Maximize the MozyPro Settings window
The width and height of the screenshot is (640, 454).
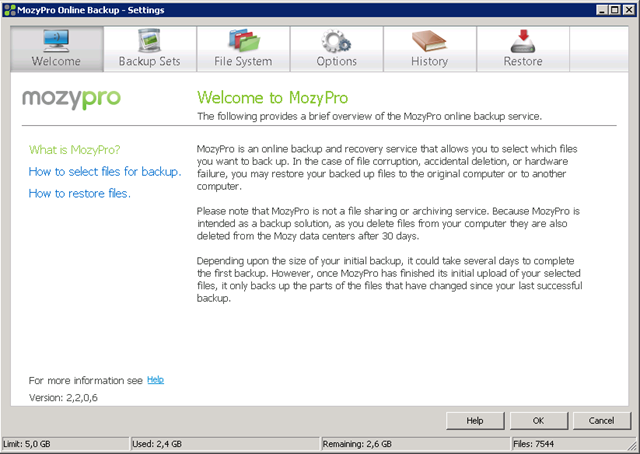pyautogui.click(x=615, y=10)
